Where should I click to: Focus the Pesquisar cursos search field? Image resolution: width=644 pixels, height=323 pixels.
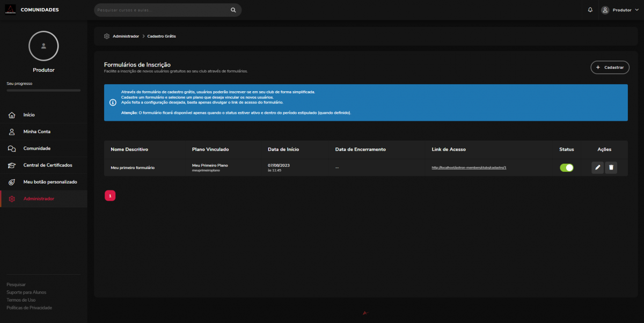[x=161, y=10]
